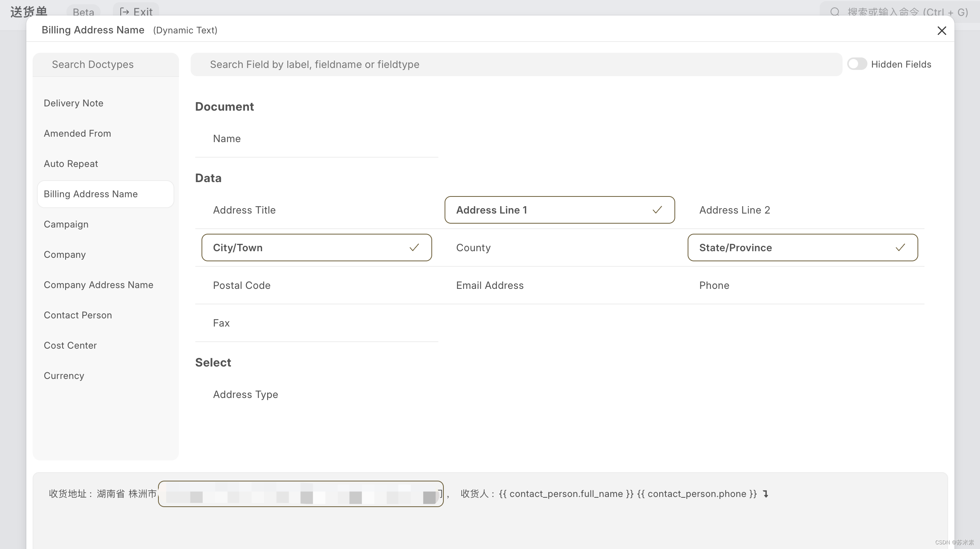
Task: Click the highlighted address template tag
Action: tap(301, 494)
